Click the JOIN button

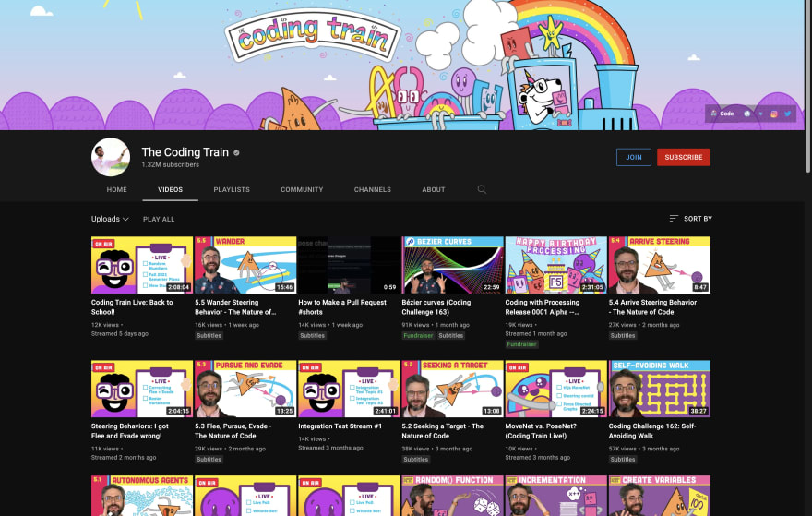click(x=633, y=157)
